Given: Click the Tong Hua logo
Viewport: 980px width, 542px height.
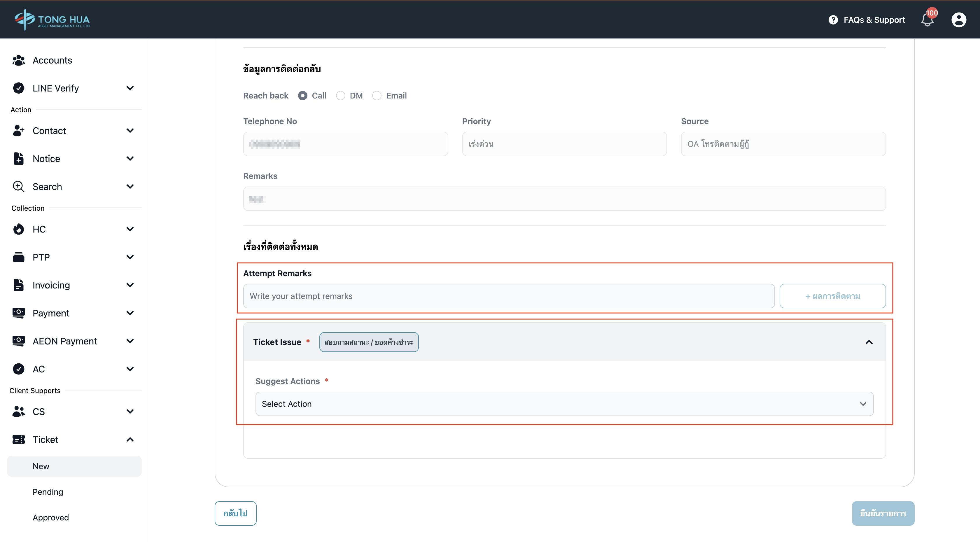Looking at the screenshot, I should (52, 20).
